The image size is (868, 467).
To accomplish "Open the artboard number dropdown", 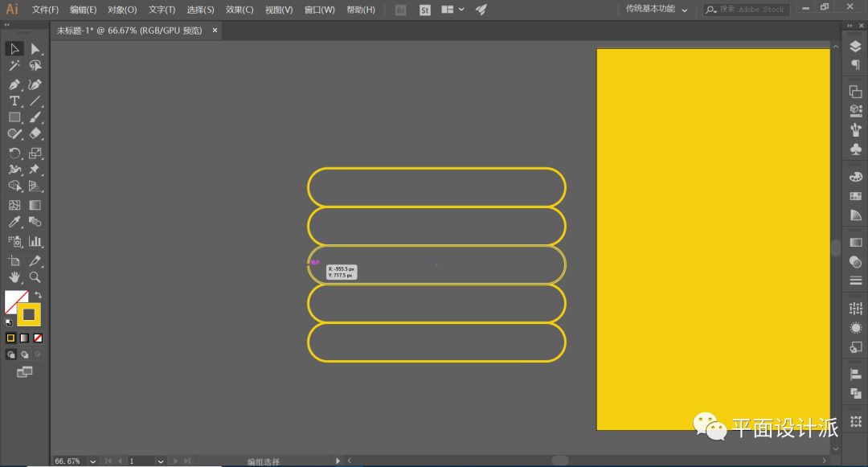I will pos(161,461).
